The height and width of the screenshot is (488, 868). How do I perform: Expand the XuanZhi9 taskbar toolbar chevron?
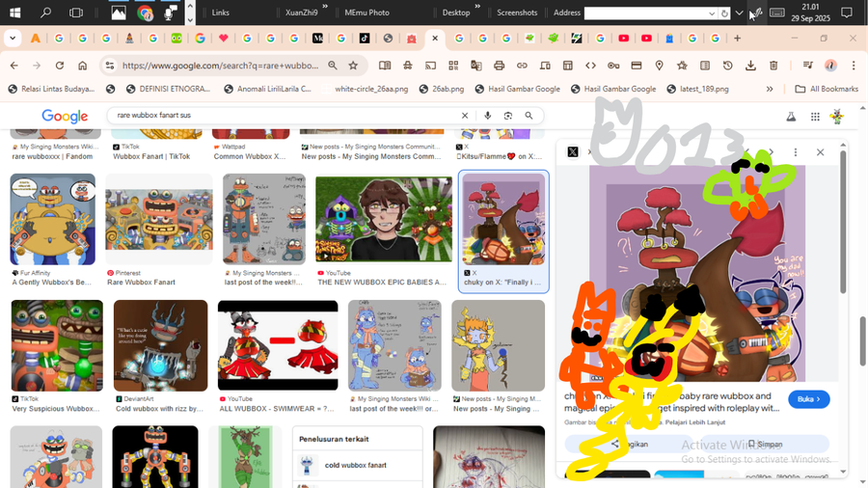tap(325, 7)
